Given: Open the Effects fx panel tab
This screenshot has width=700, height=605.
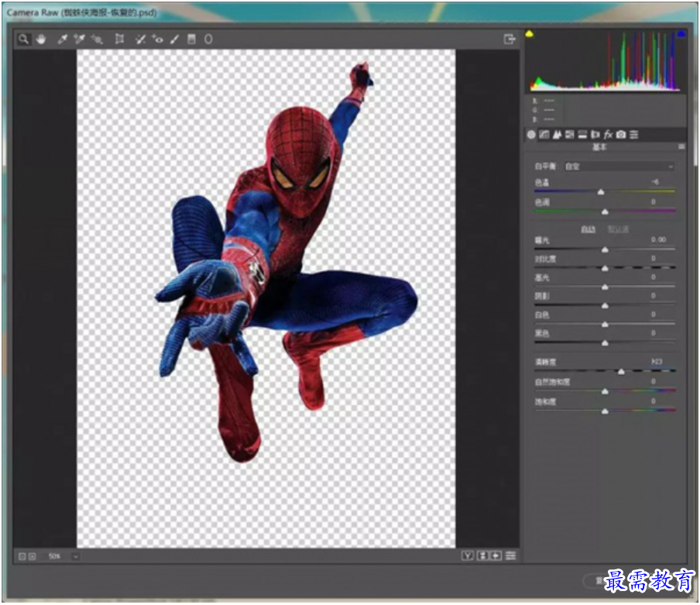Looking at the screenshot, I should [608, 134].
